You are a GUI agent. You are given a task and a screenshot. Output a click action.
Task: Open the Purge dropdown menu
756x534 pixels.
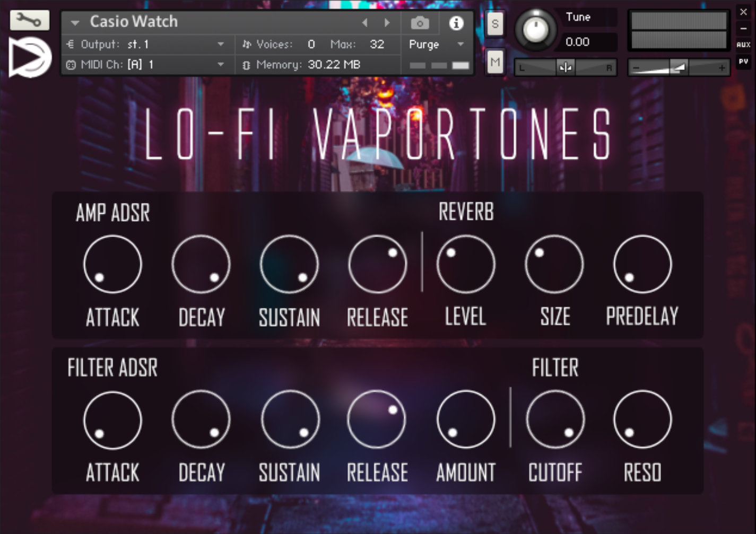tap(437, 45)
